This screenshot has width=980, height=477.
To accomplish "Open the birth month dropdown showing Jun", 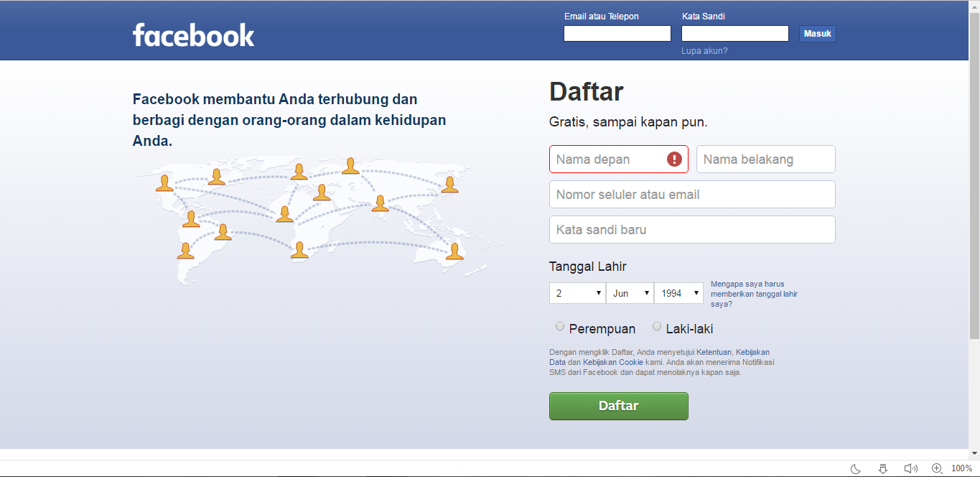I will click(630, 293).
